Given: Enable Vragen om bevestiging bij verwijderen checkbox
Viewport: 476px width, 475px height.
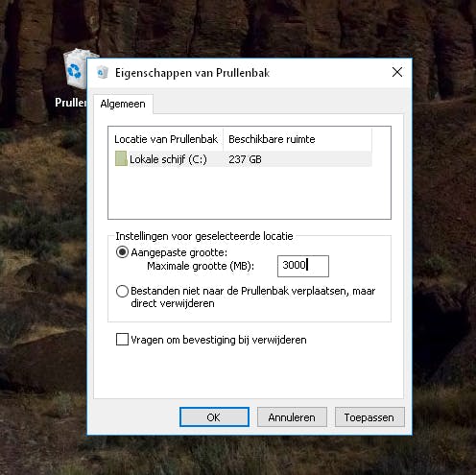Looking at the screenshot, I should point(122,340).
